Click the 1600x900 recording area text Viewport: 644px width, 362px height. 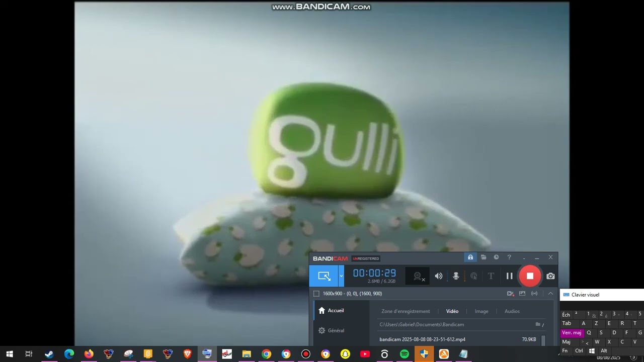(x=352, y=294)
